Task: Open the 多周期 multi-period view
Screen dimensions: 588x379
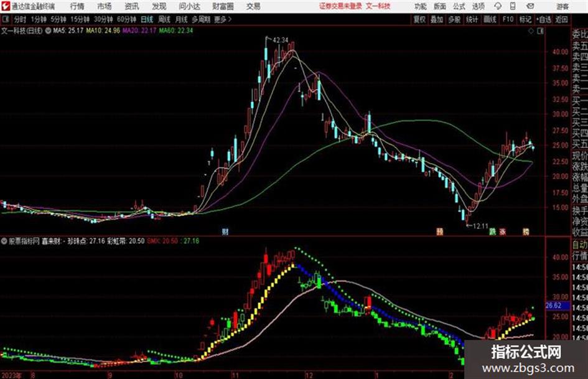Action: pyautogui.click(x=201, y=19)
